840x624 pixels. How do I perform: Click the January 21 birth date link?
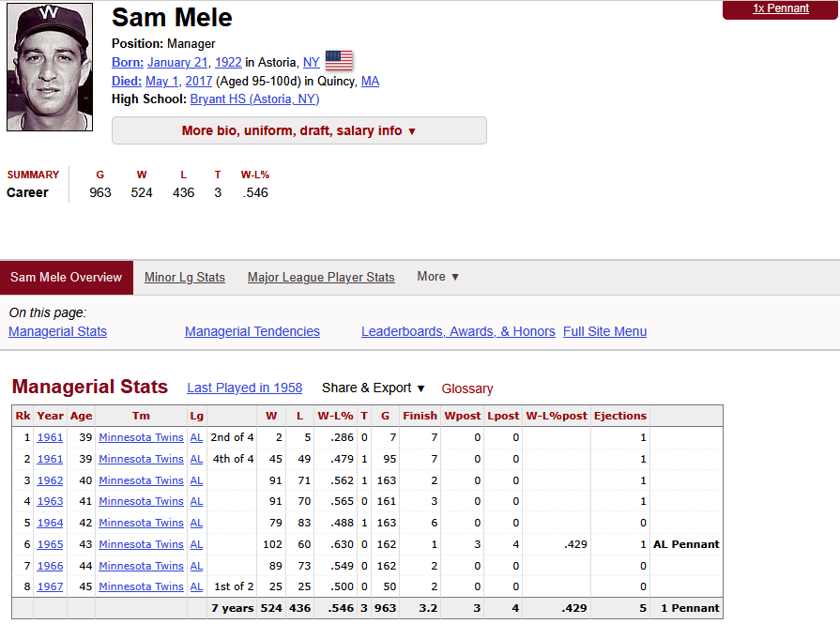177,62
